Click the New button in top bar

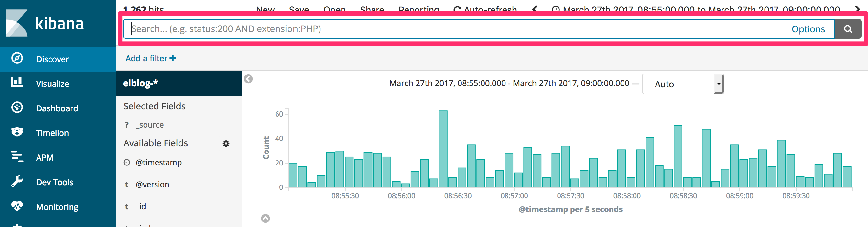click(266, 9)
